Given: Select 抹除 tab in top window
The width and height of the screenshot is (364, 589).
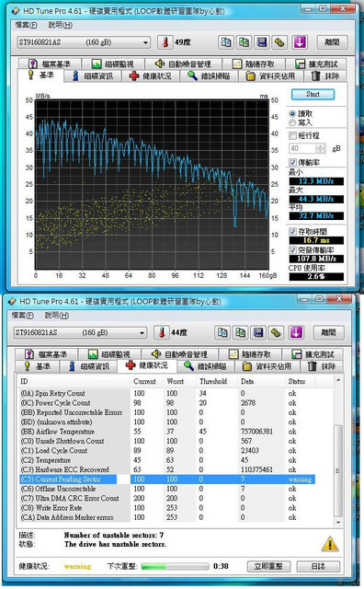Looking at the screenshot, I should tap(325, 76).
